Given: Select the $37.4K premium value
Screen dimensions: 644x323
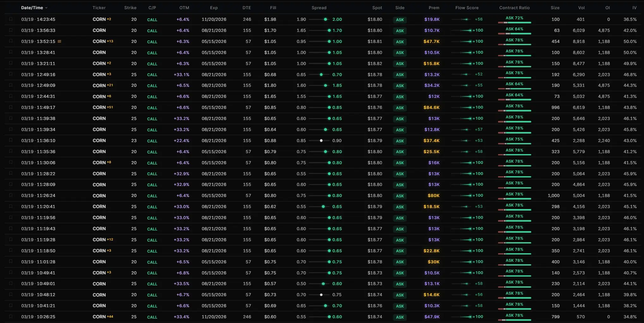Looking at the screenshot, I should (x=431, y=141).
